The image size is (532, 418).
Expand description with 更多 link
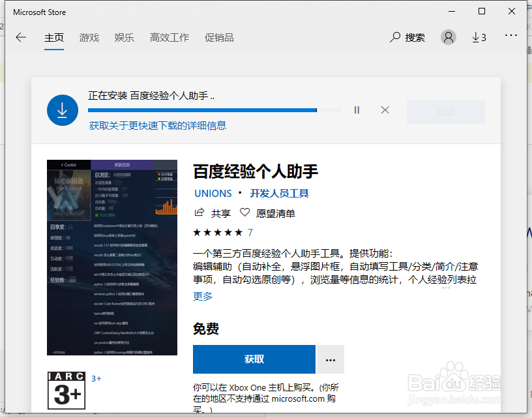pos(203,296)
